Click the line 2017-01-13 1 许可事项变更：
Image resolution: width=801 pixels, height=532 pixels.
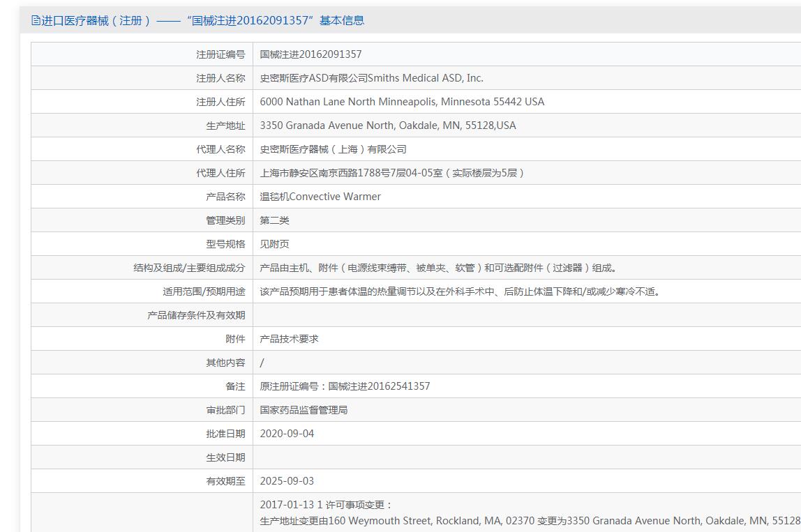pyautogui.click(x=326, y=505)
